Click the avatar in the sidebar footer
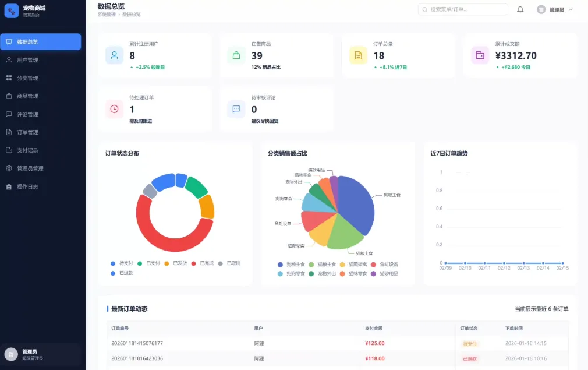The image size is (588, 370). point(11,354)
